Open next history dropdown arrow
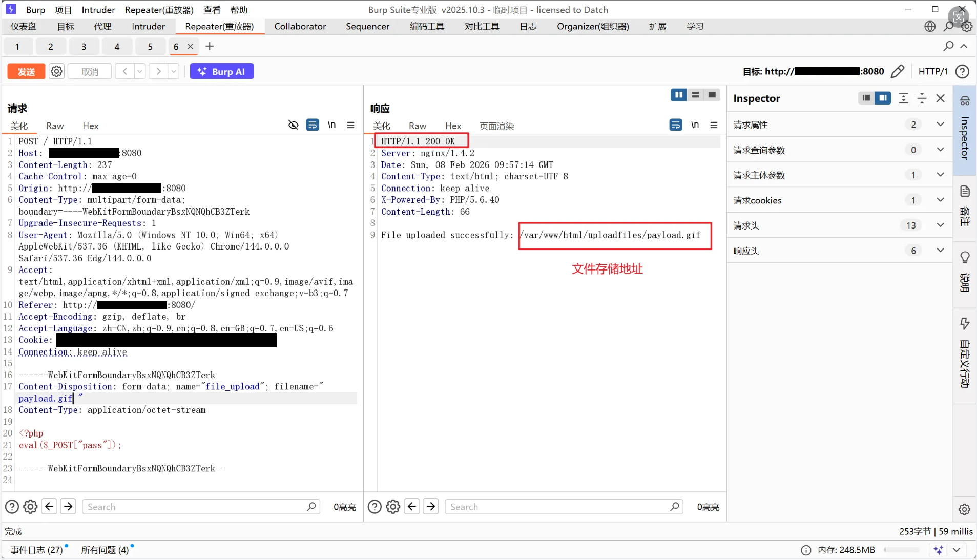 point(174,71)
